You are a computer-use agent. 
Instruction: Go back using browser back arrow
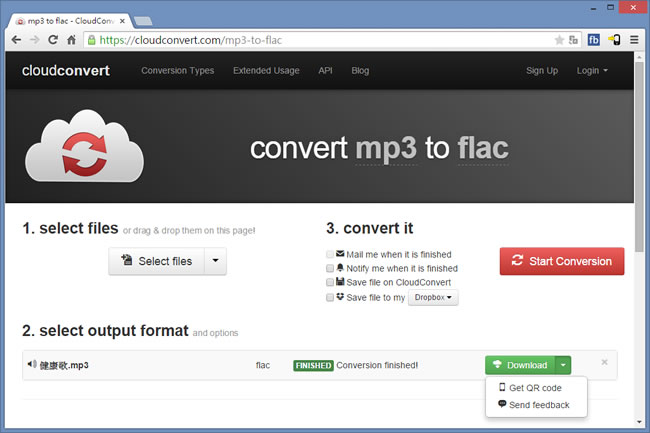point(16,40)
